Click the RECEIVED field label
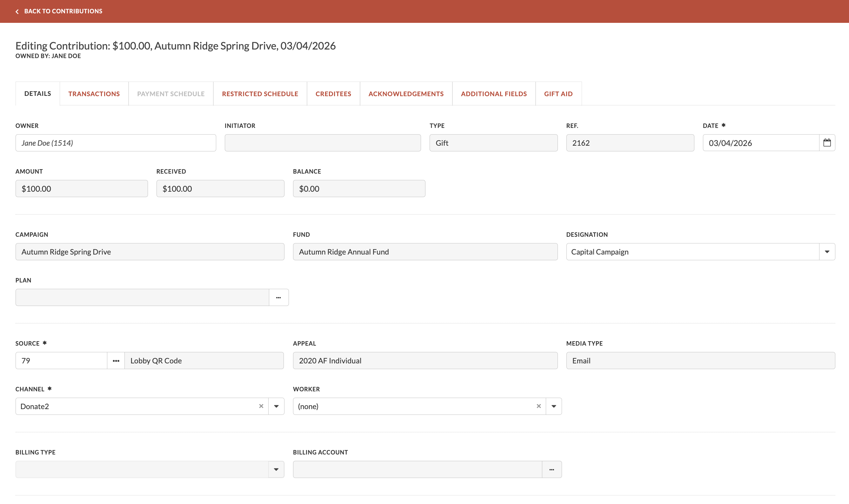The width and height of the screenshot is (849, 504). (171, 171)
